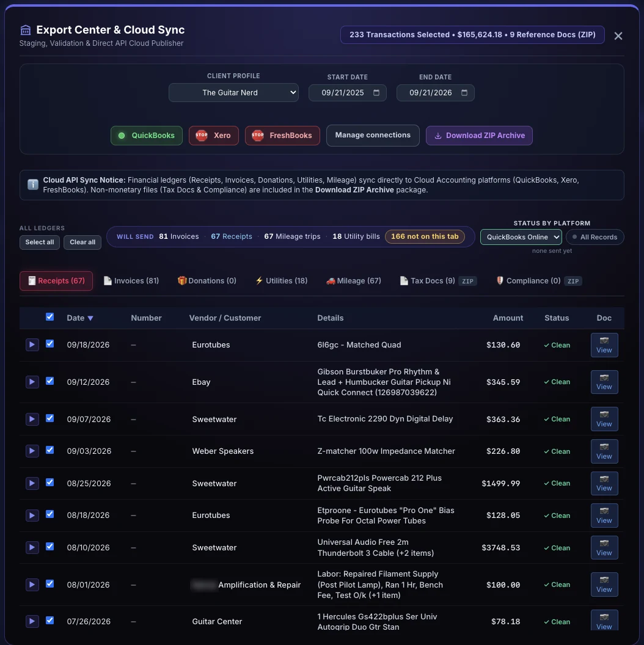Expand the Eurotubes 09/18/2026 row

[x=32, y=344]
